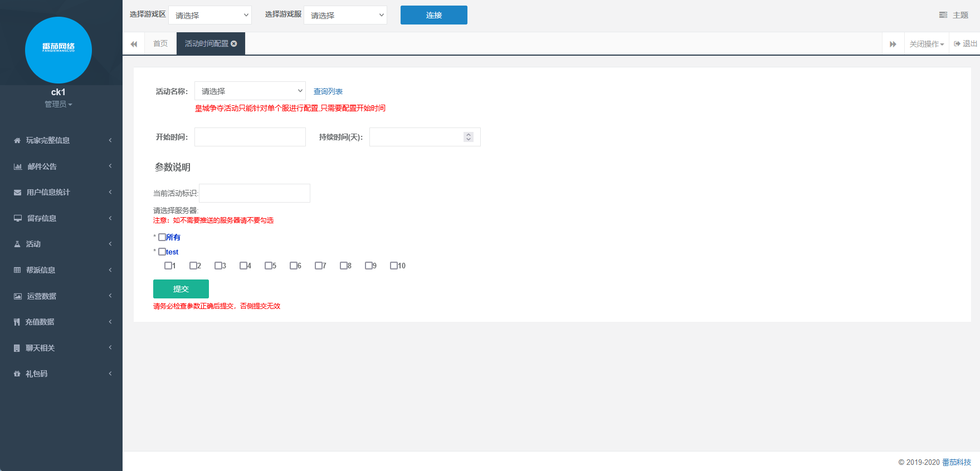This screenshot has width=980, height=471.
Task: Click the 番茄网络 round logo avatar
Action: (58, 50)
